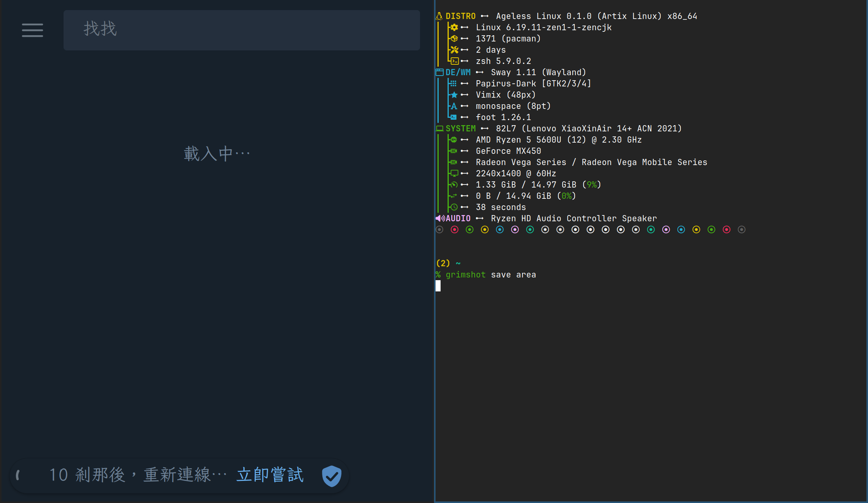The height and width of the screenshot is (503, 868).
Task: Click the clock icon beside 38 seconds uptime
Action: pos(453,207)
